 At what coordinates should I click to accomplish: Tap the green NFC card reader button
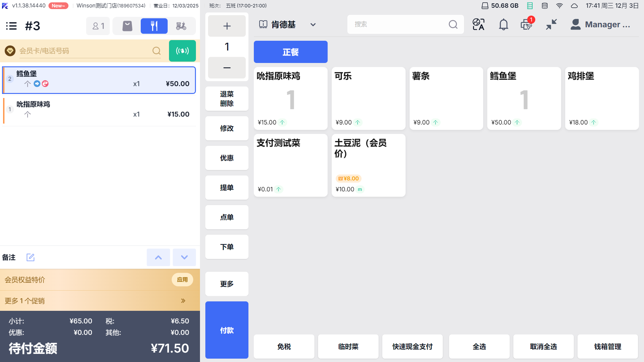[182, 51]
